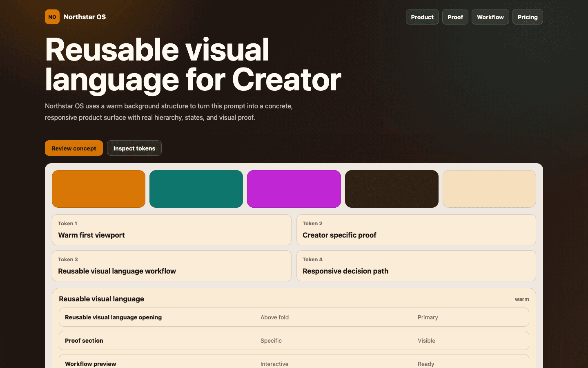Open the Pricing nav item
The image size is (588, 368).
tap(528, 17)
